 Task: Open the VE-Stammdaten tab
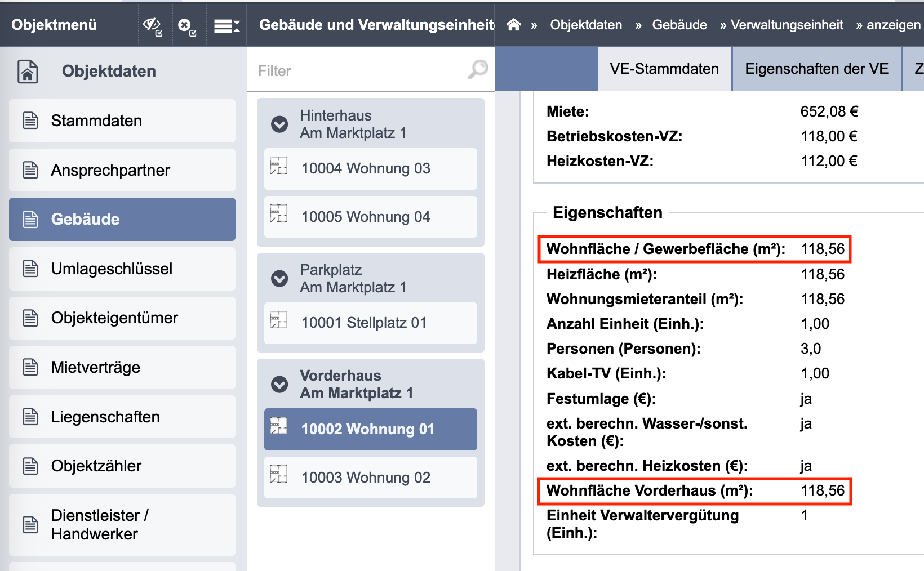(x=664, y=69)
